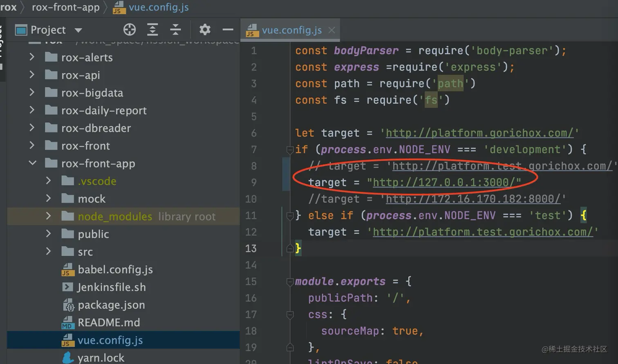This screenshot has width=618, height=364.
Task: Click the Expand All icon in Project toolbar
Action: pos(152,29)
